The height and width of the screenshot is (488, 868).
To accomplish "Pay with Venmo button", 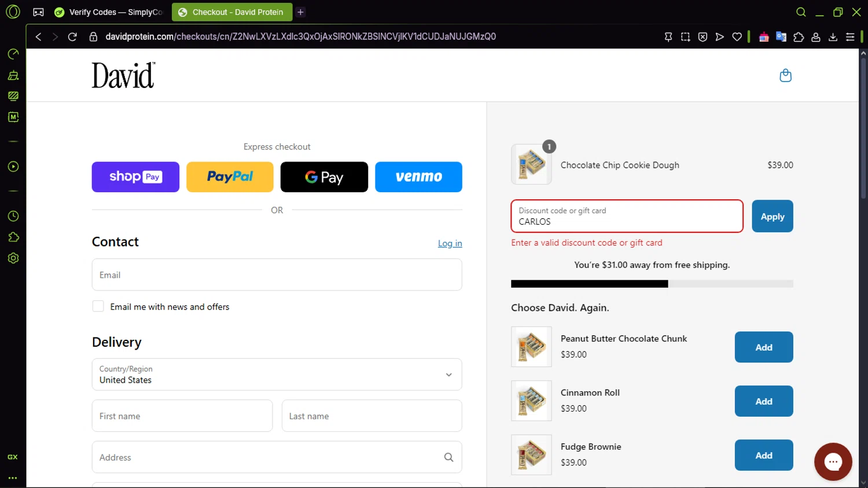I will [418, 177].
